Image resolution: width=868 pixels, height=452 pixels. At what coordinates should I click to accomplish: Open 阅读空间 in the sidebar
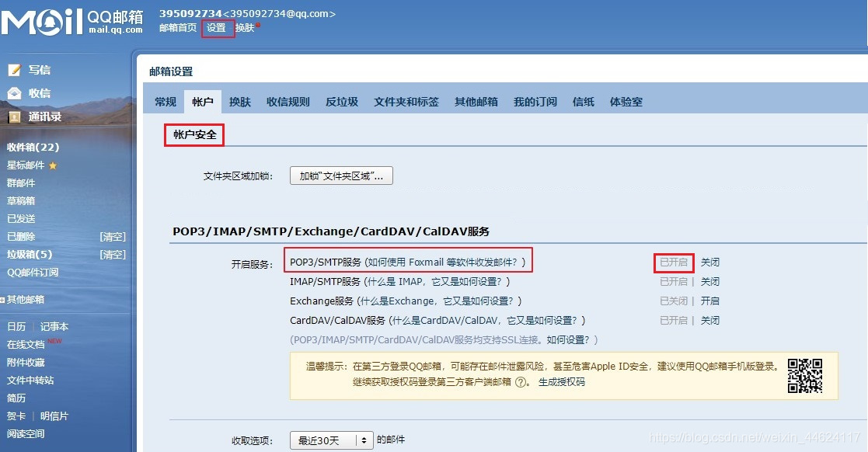(x=26, y=433)
